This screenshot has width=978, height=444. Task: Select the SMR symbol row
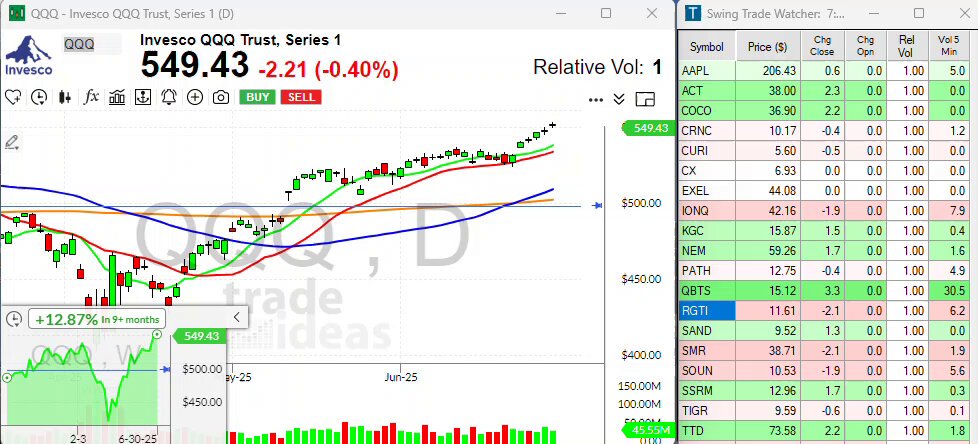click(825, 350)
